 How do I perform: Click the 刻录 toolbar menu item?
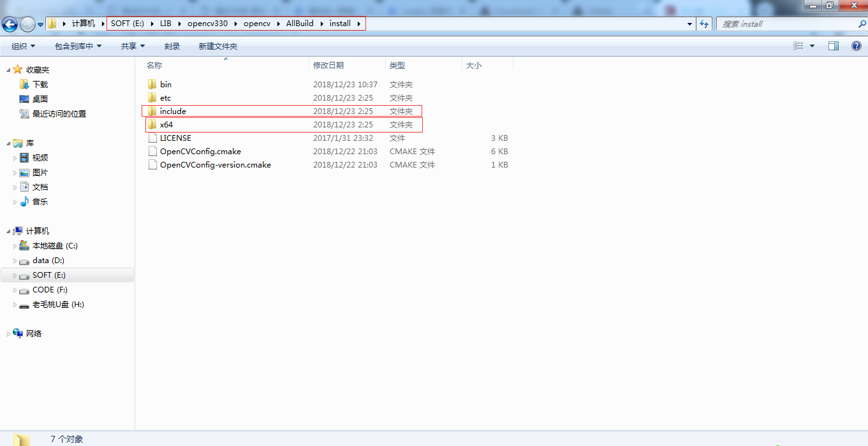[172, 45]
